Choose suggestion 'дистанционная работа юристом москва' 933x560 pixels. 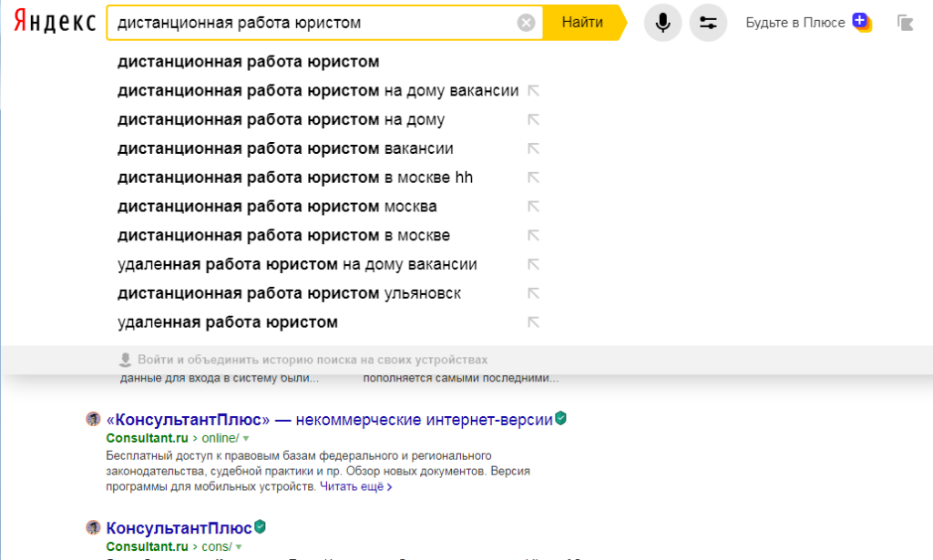[277, 207]
